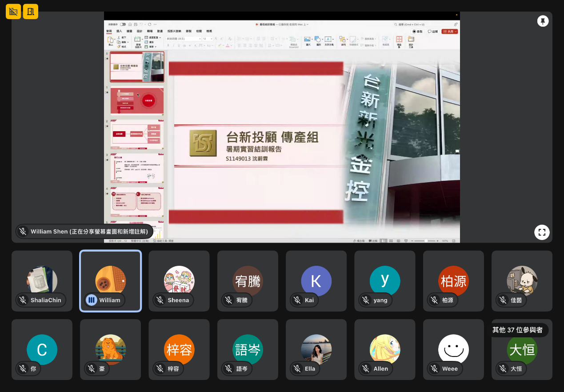The width and height of the screenshot is (564, 392).
Task: Click 梓容's muted microphone icon
Action: pyautogui.click(x=160, y=368)
